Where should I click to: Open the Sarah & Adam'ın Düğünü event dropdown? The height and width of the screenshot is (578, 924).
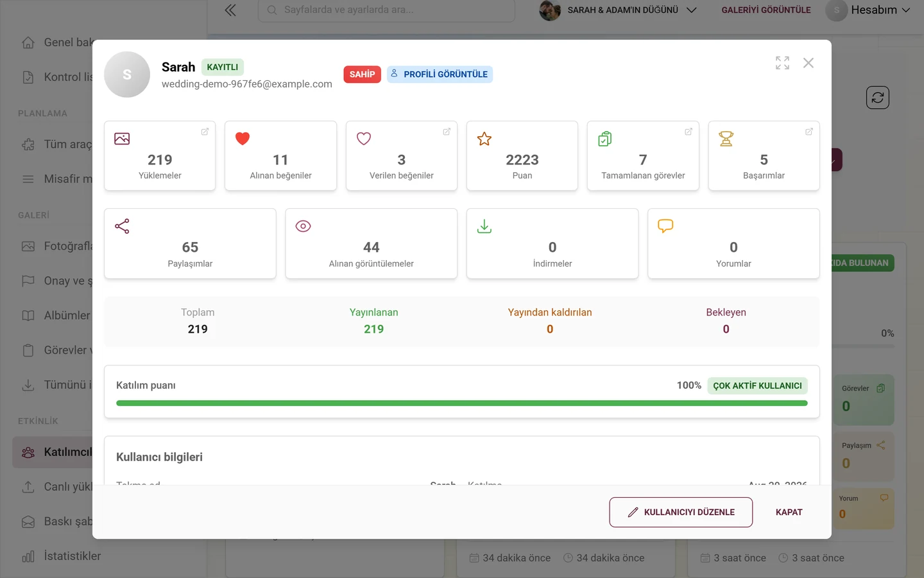click(618, 10)
